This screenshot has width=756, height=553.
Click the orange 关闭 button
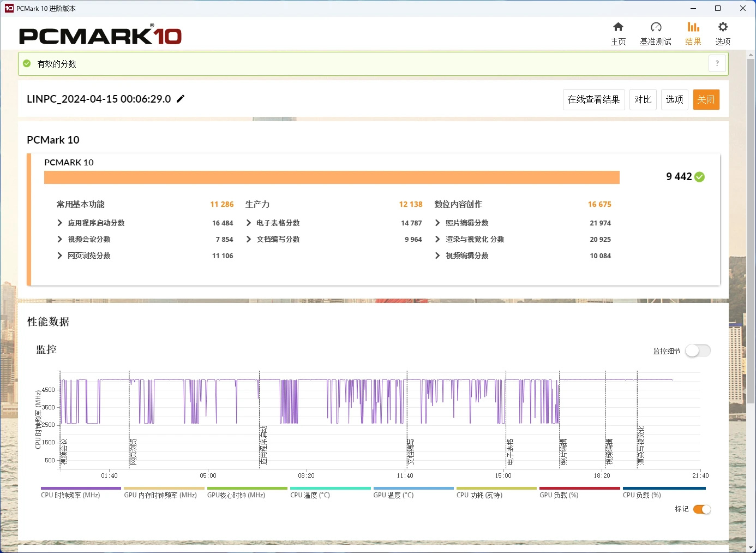pos(706,99)
